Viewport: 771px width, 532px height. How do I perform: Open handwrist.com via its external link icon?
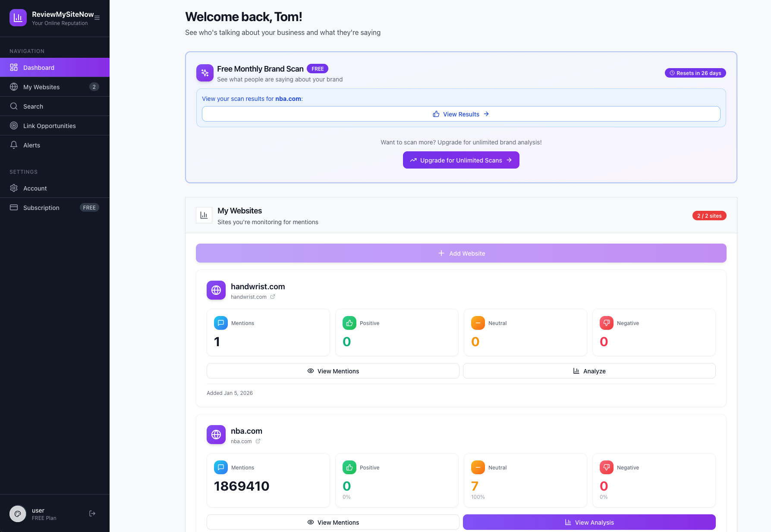(x=272, y=297)
